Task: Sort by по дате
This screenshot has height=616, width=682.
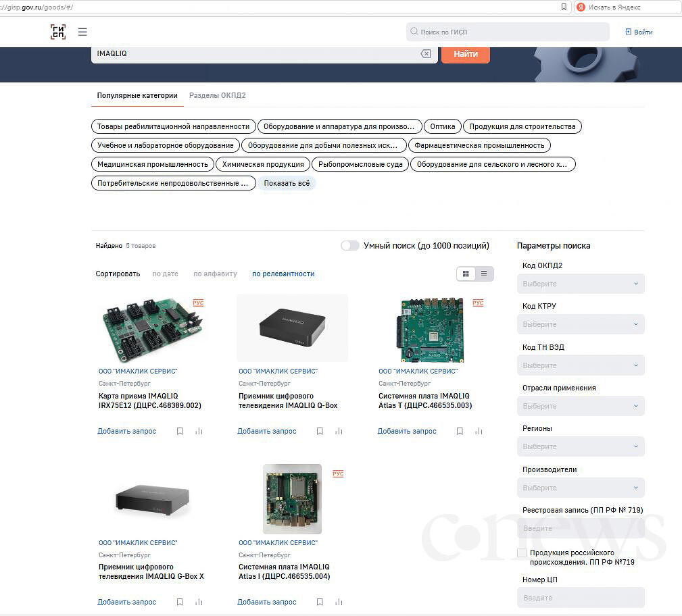Action: coord(166,274)
